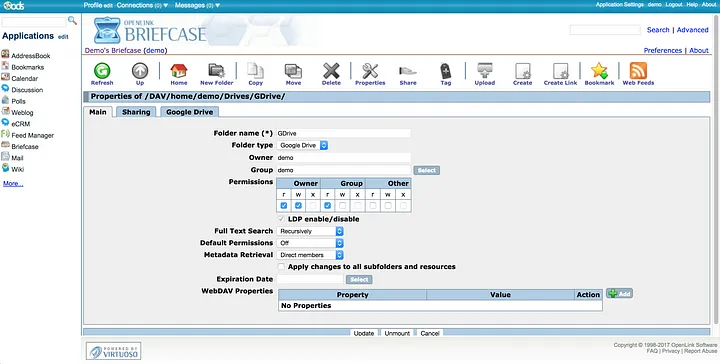This screenshot has width=720, height=364.
Task: Expand the Full Text Search dropdown
Action: [310, 231]
